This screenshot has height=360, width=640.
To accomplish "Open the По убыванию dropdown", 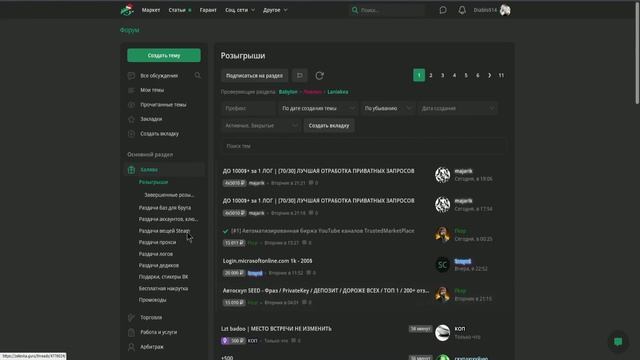I will 387,109.
